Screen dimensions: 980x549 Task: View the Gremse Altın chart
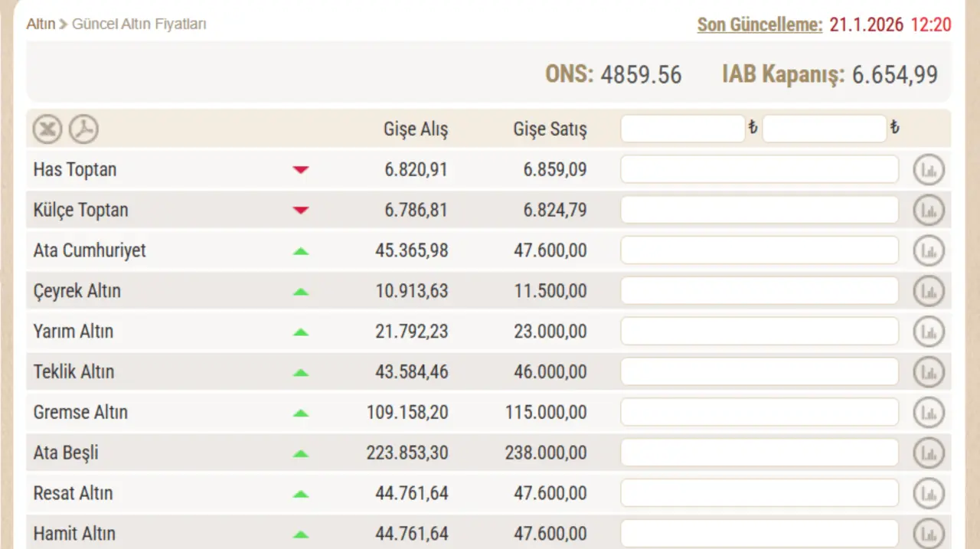pos(929,413)
